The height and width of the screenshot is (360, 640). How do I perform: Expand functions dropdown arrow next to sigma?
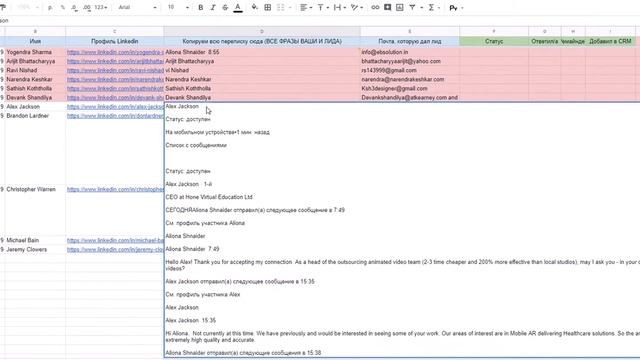[439, 8]
